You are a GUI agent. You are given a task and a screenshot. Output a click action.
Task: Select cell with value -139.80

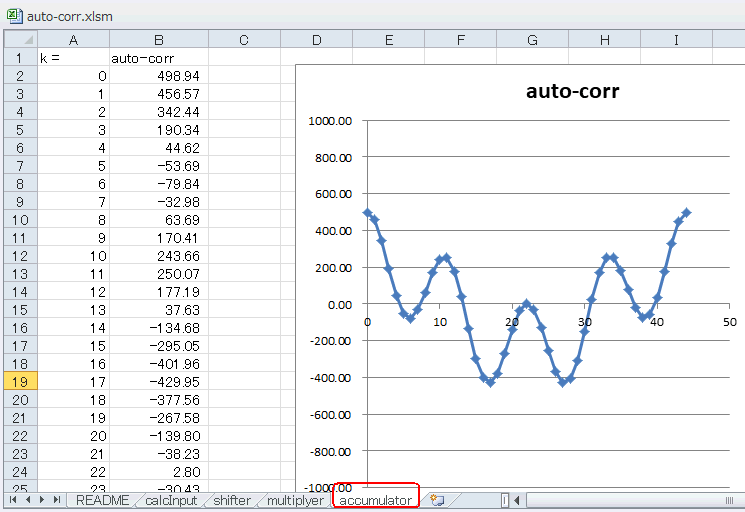(159, 436)
